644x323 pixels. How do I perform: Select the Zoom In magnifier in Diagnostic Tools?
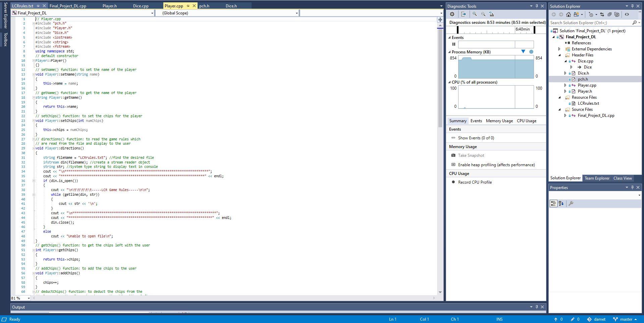coord(475,14)
